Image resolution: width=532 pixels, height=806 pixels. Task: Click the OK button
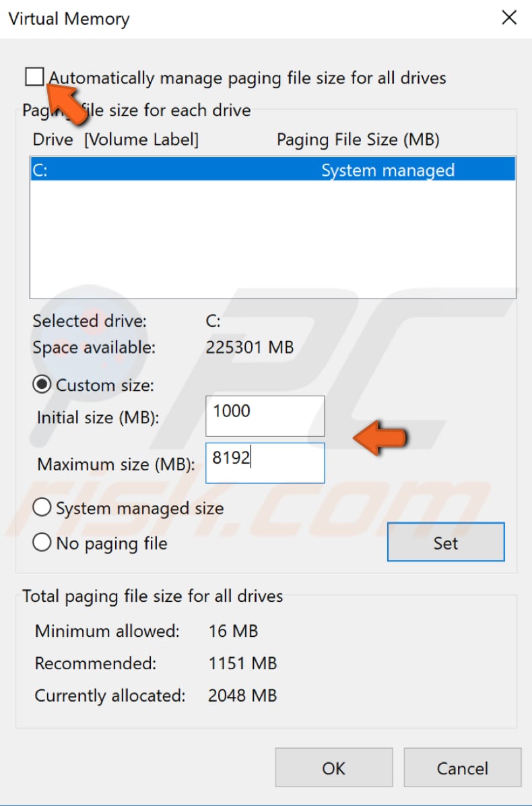coord(333,768)
